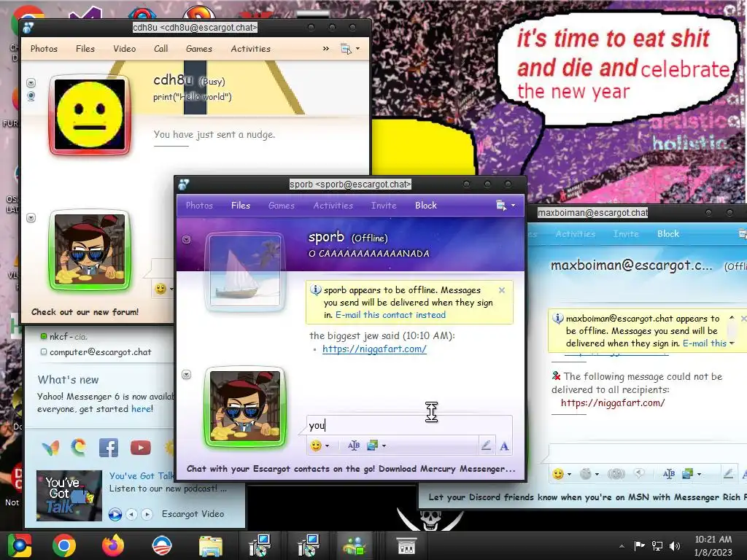The width and height of the screenshot is (747, 560).
Task: Click the background image icon in sporb chat
Action: 373,446
